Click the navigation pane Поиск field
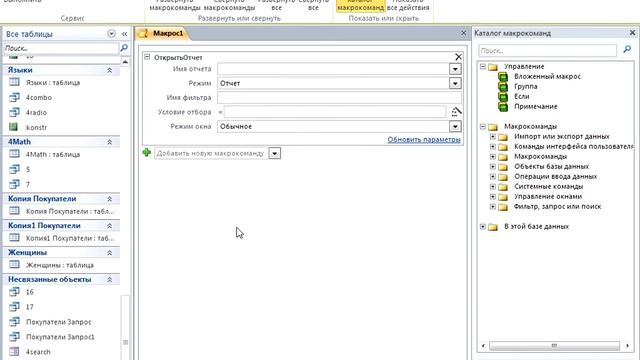Image resolution: width=640 pixels, height=360 pixels. pos(61,48)
